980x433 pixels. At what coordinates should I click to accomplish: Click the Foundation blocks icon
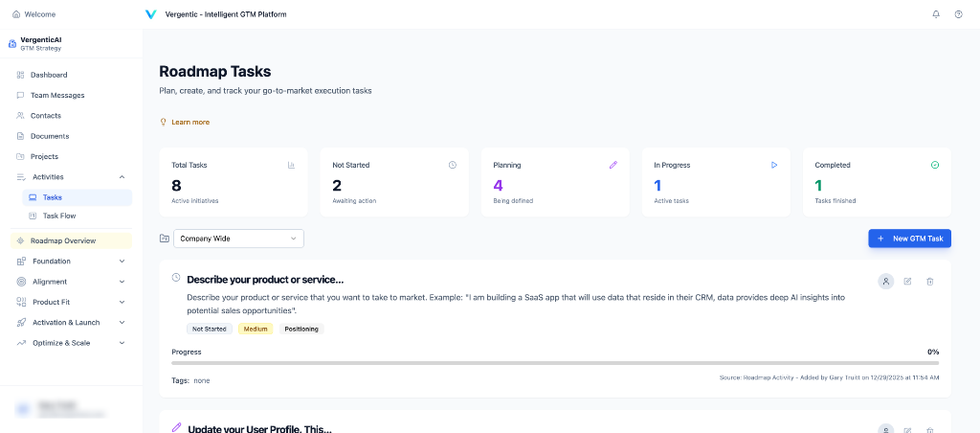point(21,261)
